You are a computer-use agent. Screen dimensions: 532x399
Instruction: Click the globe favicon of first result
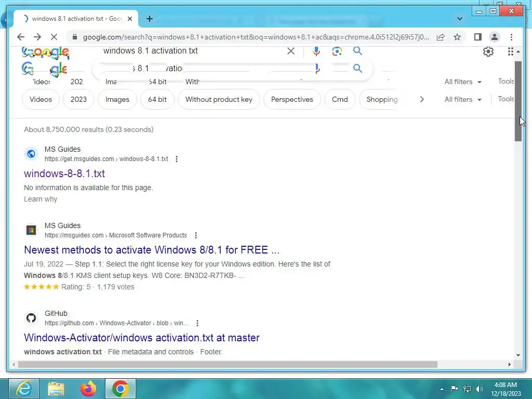[x=31, y=154]
